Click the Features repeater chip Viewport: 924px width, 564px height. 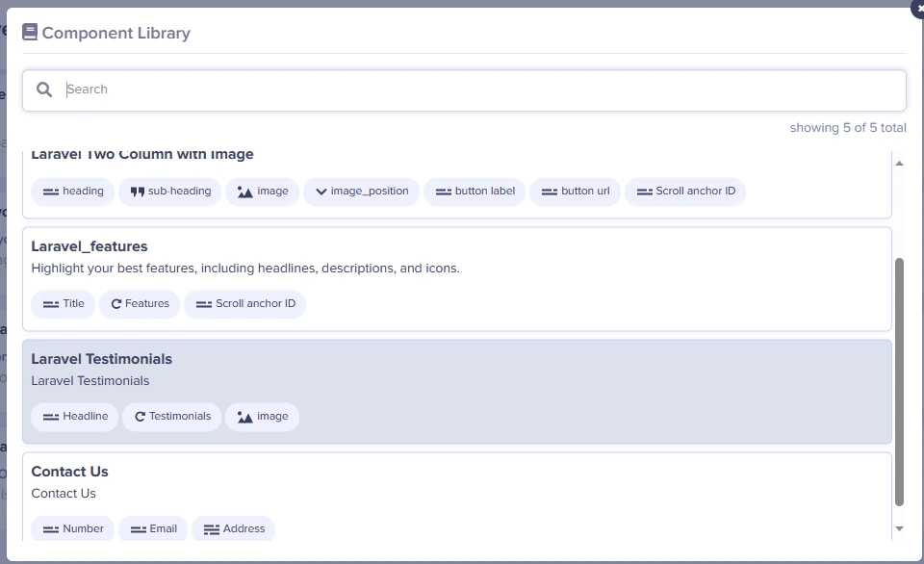pos(140,304)
